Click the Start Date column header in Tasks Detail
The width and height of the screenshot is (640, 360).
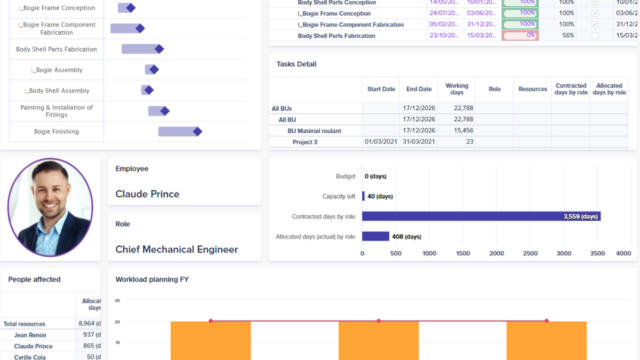(381, 89)
